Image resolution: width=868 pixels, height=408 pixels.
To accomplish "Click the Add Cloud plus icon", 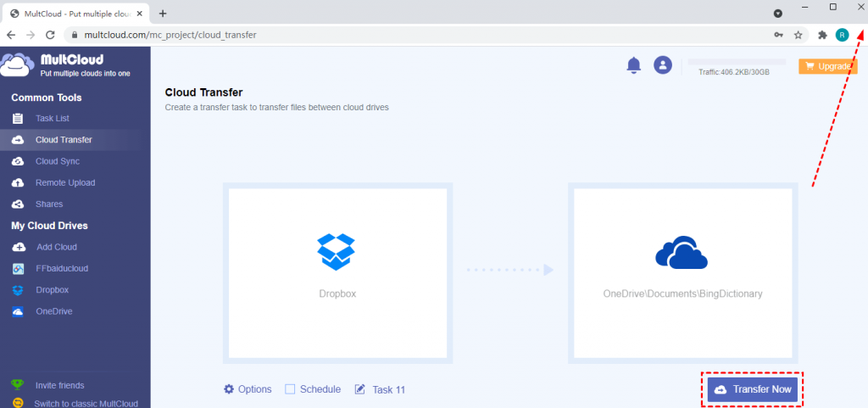I will point(19,248).
